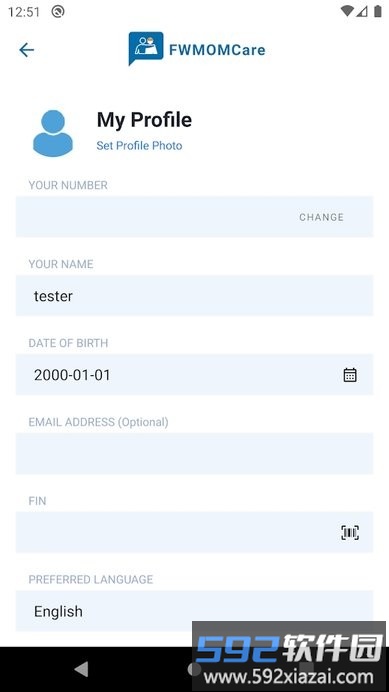Tap the status bar notification icon
This screenshot has width=389, height=692.
58,11
